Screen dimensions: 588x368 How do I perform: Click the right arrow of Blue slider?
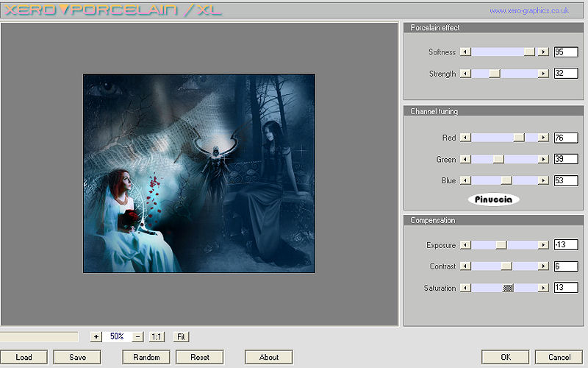543,180
